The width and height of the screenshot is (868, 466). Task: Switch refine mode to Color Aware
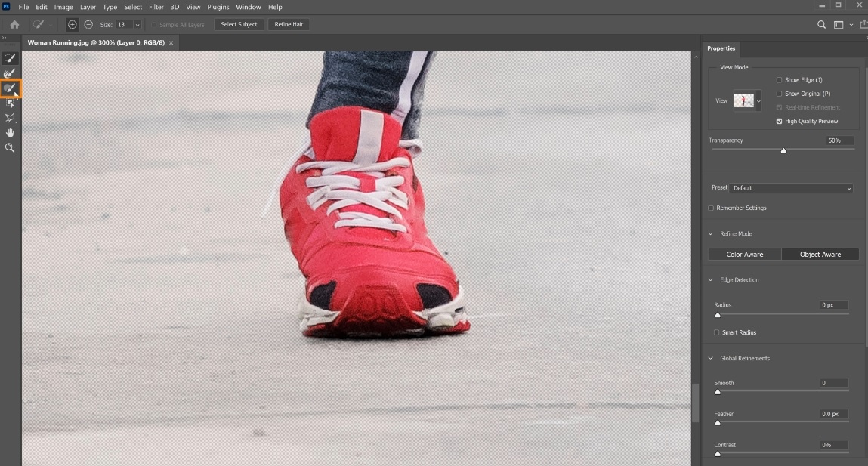point(745,255)
